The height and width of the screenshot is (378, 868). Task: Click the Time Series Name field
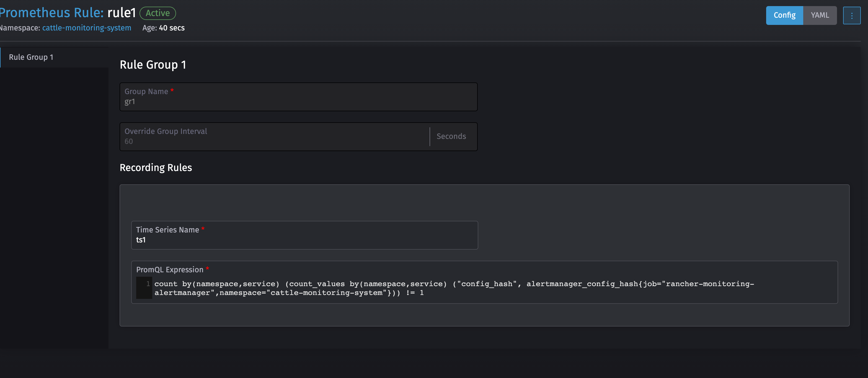pos(304,235)
